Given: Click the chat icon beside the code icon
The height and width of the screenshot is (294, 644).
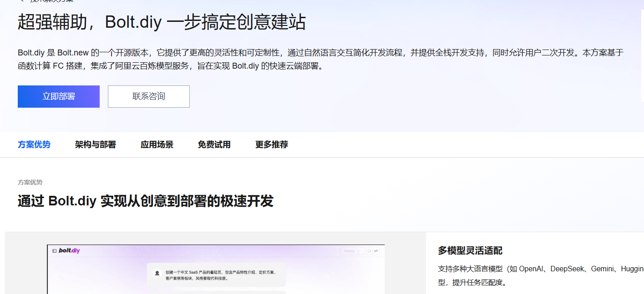Looking at the screenshot, I should click(x=369, y=251).
